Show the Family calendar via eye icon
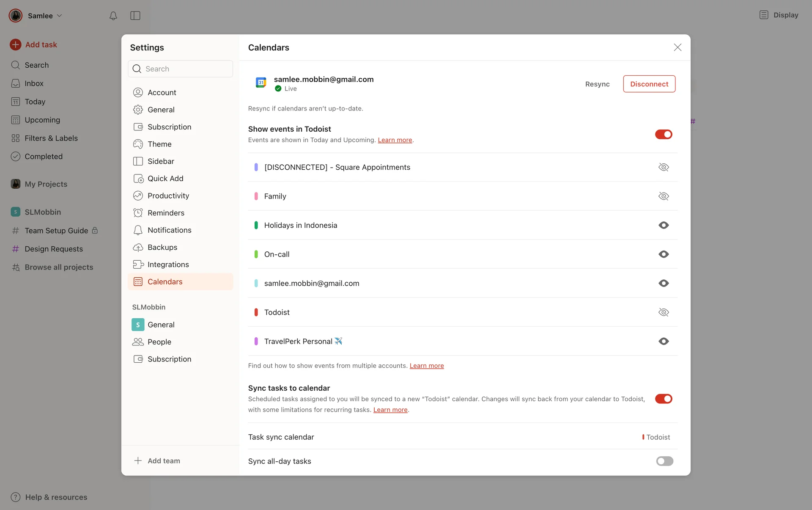This screenshot has width=812, height=510. (663, 196)
